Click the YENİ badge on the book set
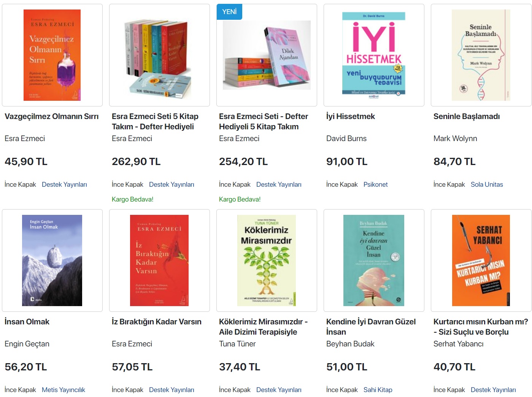 pyautogui.click(x=229, y=12)
